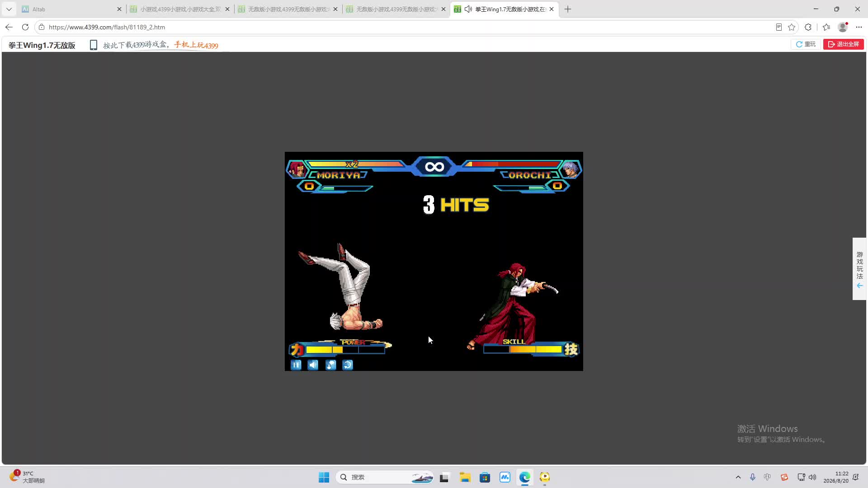The width and height of the screenshot is (868, 488).
Task: Open the browser profile avatar
Action: pyautogui.click(x=843, y=27)
